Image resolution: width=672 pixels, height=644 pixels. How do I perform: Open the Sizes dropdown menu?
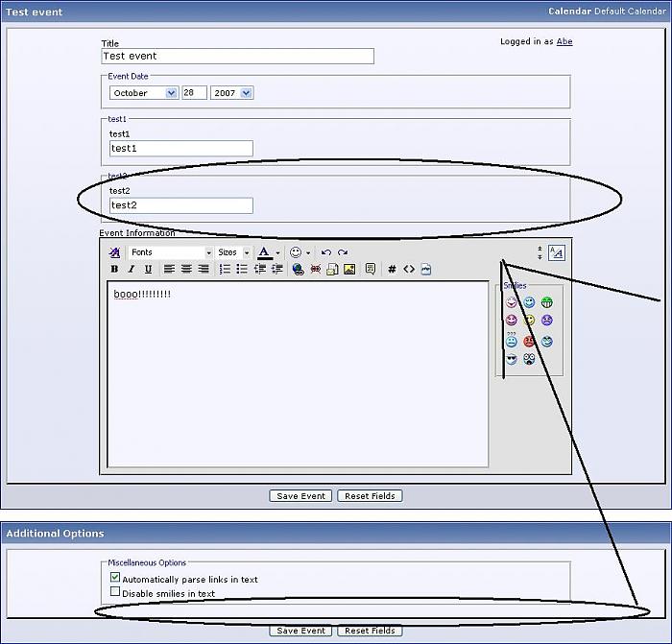coord(233,252)
